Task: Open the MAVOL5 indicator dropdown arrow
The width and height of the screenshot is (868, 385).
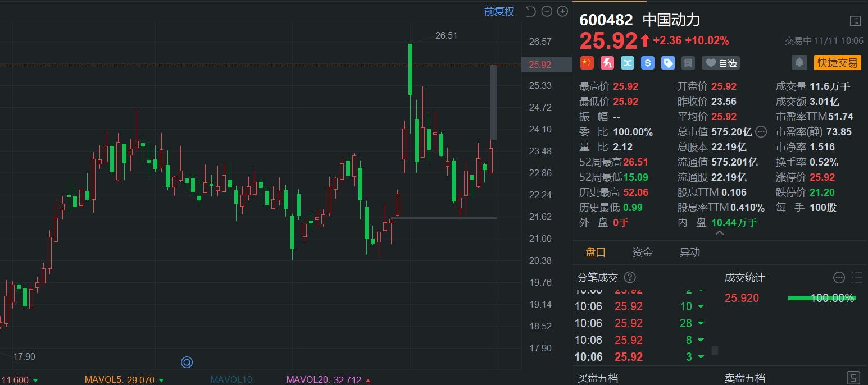Action: 162,380
